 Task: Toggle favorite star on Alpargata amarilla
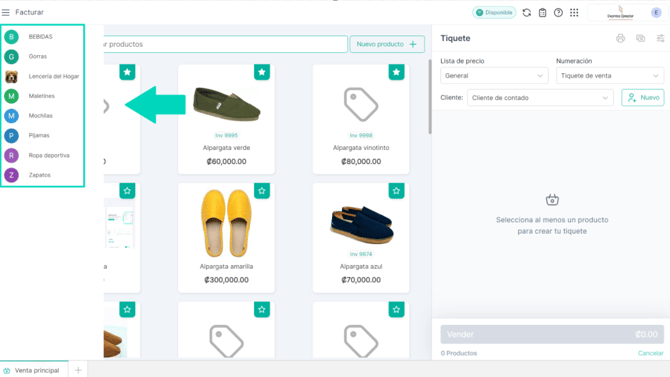point(262,191)
